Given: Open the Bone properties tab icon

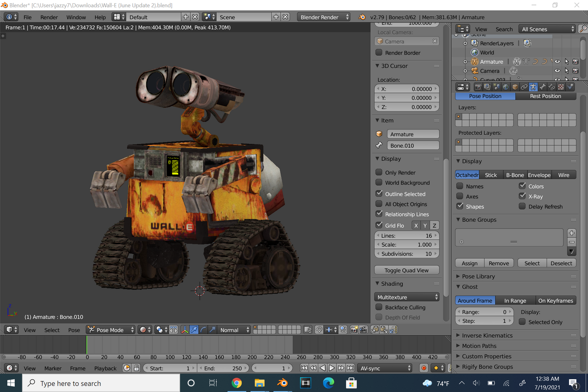Looking at the screenshot, I should [543, 86].
